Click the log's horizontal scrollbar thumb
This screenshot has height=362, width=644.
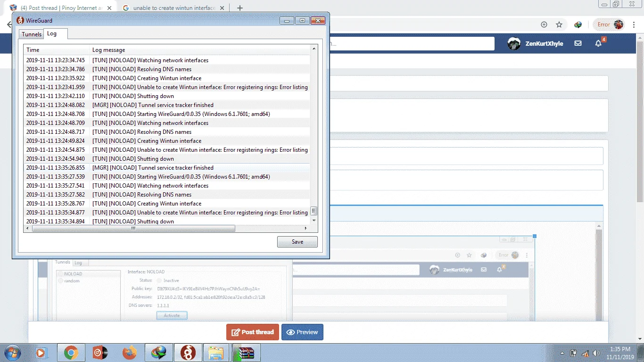[x=133, y=228]
